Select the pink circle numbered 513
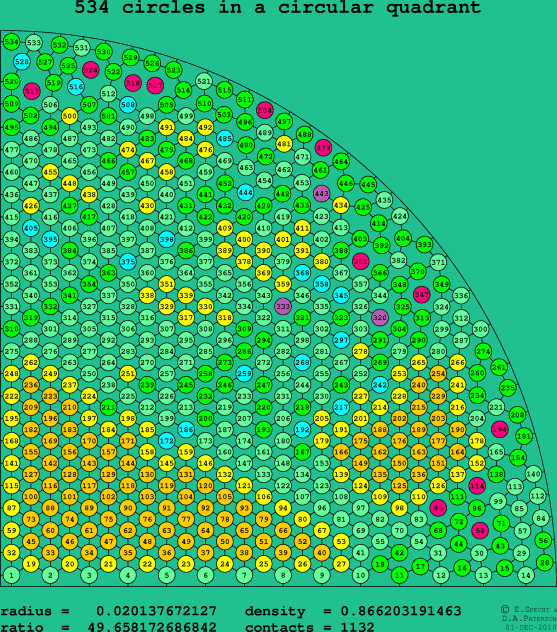Image resolution: width=557 pixels, height=632 pixels. 32,91
